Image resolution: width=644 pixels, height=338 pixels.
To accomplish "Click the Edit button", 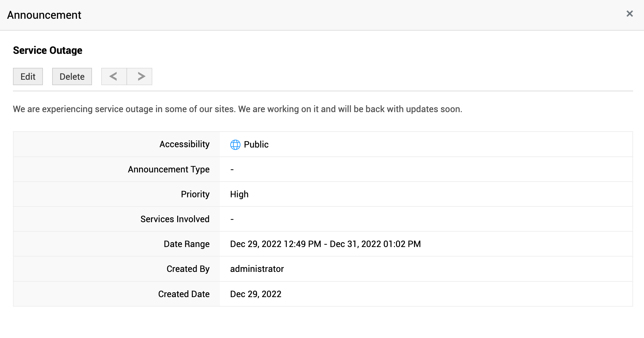I will (x=28, y=77).
